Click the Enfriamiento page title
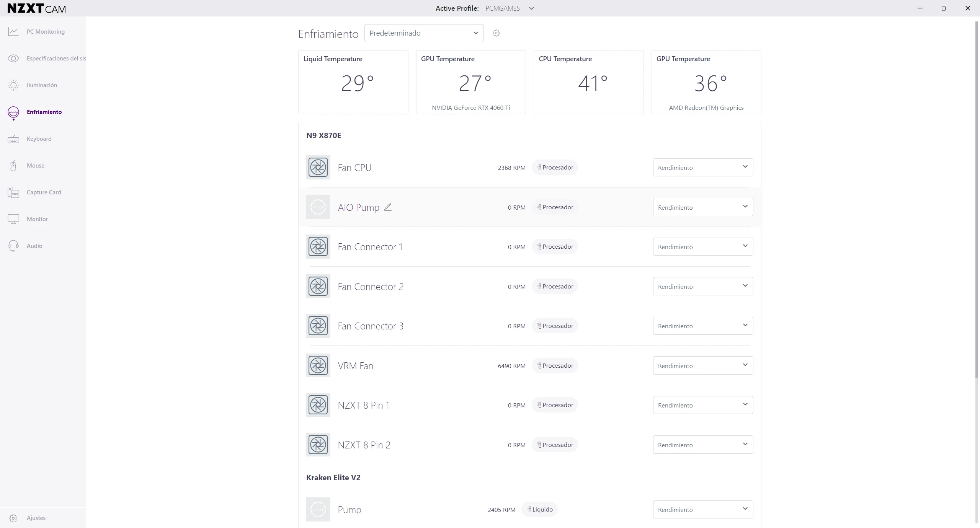 [x=328, y=34]
